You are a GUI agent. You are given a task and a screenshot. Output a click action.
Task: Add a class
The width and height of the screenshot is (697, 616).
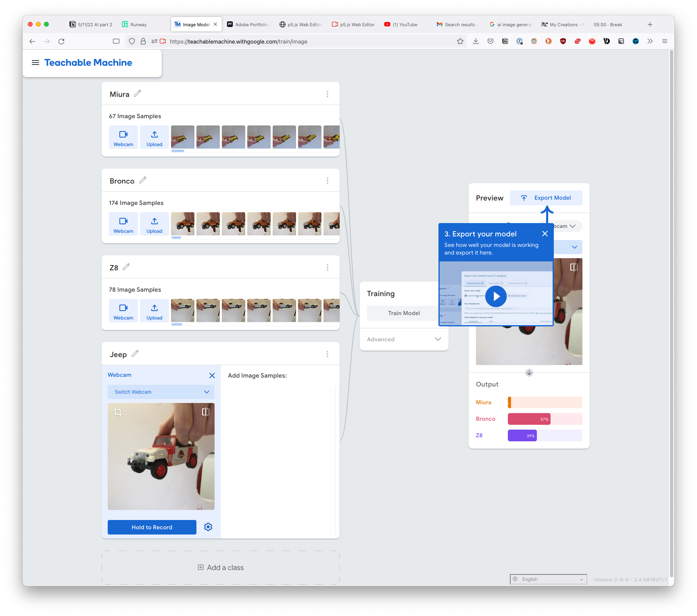[221, 568]
